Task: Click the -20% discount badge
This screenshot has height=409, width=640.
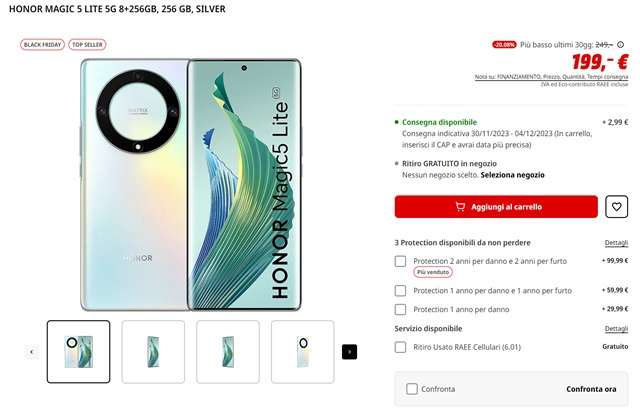Action: (504, 44)
